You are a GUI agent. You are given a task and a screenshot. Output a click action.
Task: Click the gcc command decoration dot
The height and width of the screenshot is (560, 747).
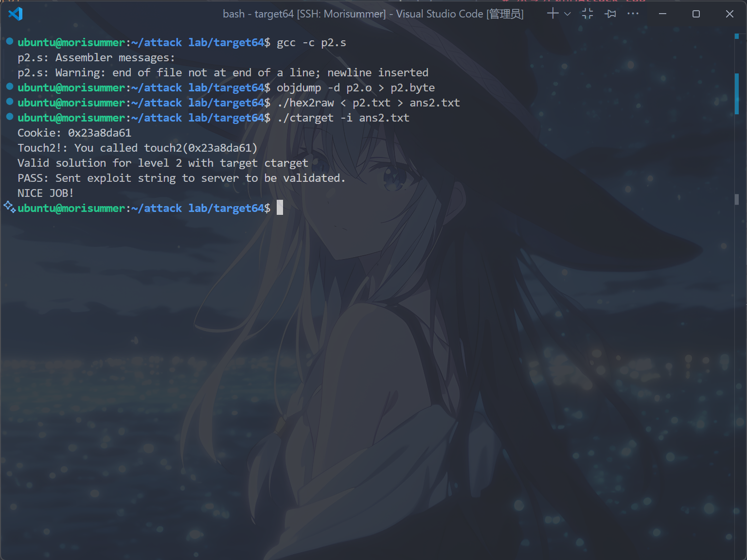click(x=9, y=41)
